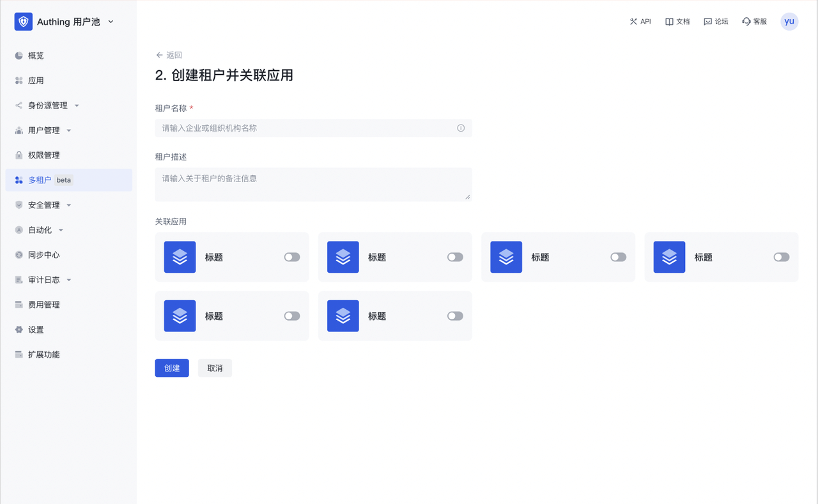Toggle second row's first 标题 app switch
This screenshot has width=818, height=504.
click(292, 316)
